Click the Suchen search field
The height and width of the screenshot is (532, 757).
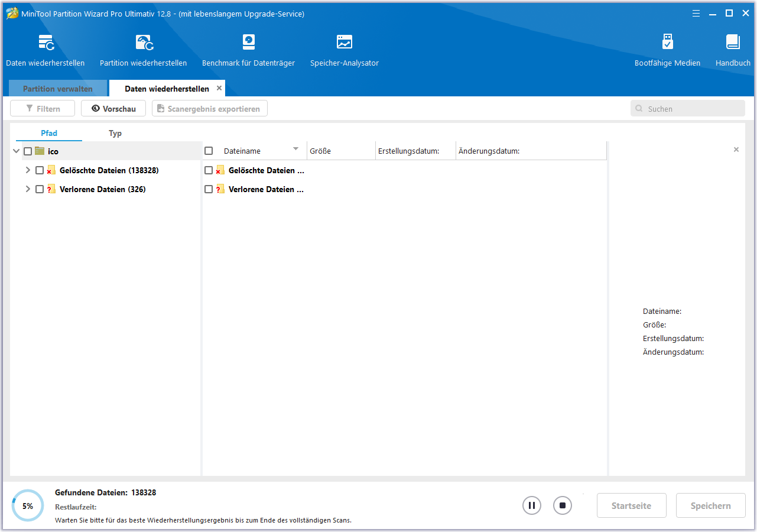coord(688,109)
